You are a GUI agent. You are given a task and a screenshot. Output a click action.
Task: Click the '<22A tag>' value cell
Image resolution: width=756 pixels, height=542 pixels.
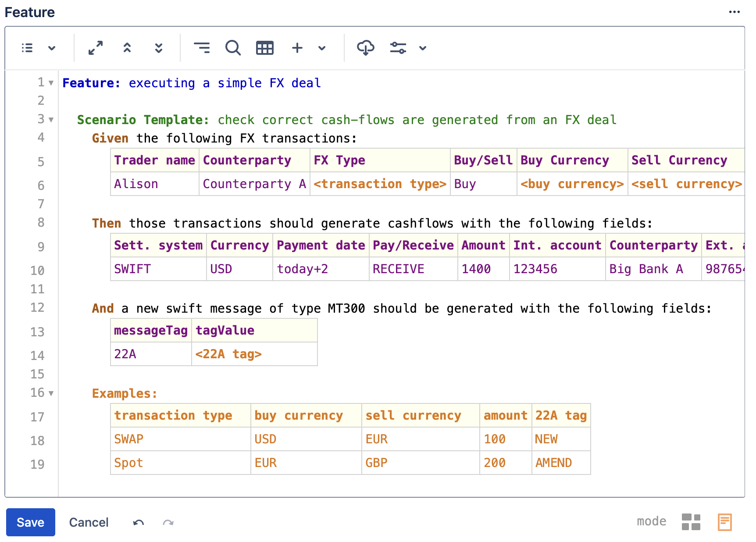click(x=254, y=354)
